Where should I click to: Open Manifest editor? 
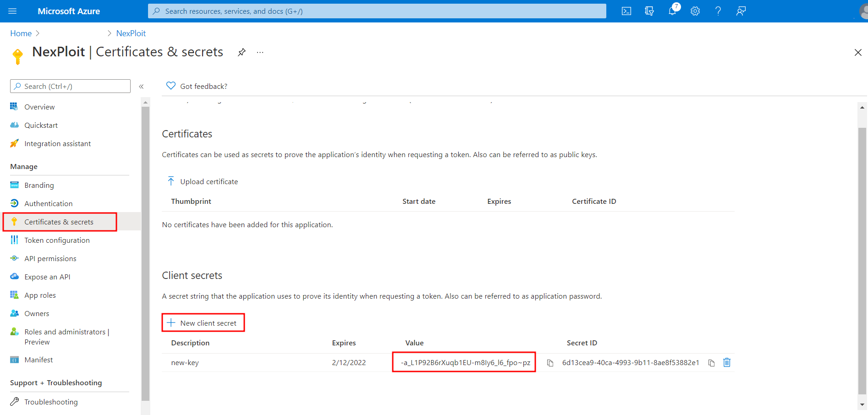38,360
